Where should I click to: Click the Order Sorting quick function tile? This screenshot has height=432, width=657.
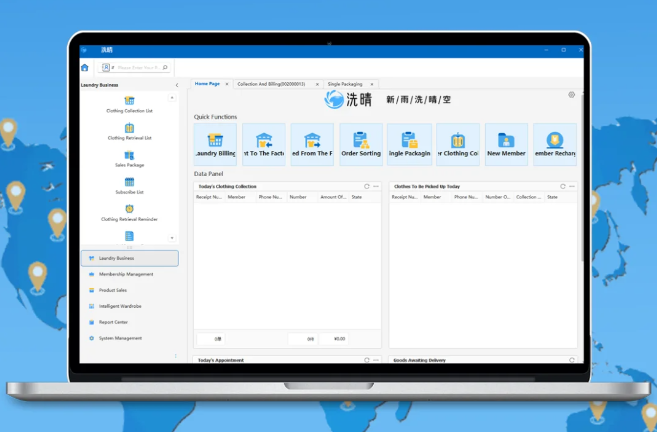pos(361,144)
